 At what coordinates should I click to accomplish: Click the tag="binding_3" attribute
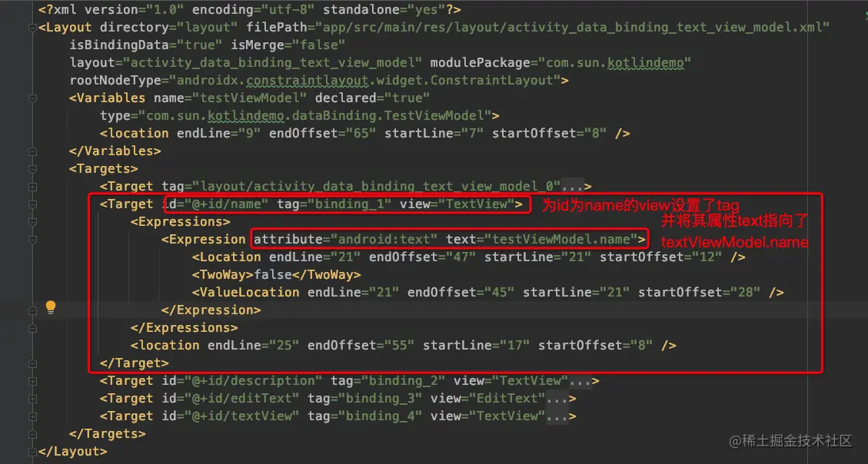(365, 399)
